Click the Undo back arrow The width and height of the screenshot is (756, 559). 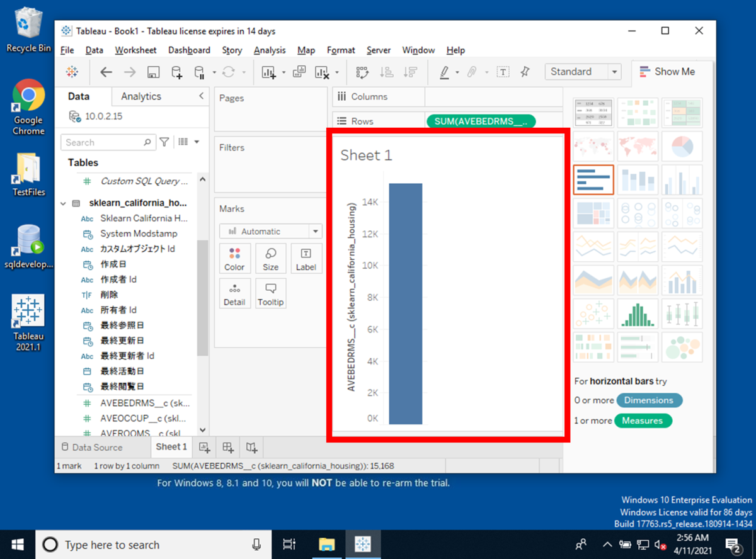pos(106,72)
